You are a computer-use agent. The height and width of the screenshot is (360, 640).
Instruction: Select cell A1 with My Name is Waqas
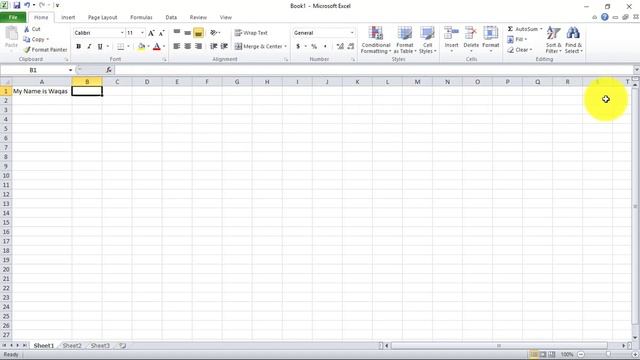click(42, 91)
